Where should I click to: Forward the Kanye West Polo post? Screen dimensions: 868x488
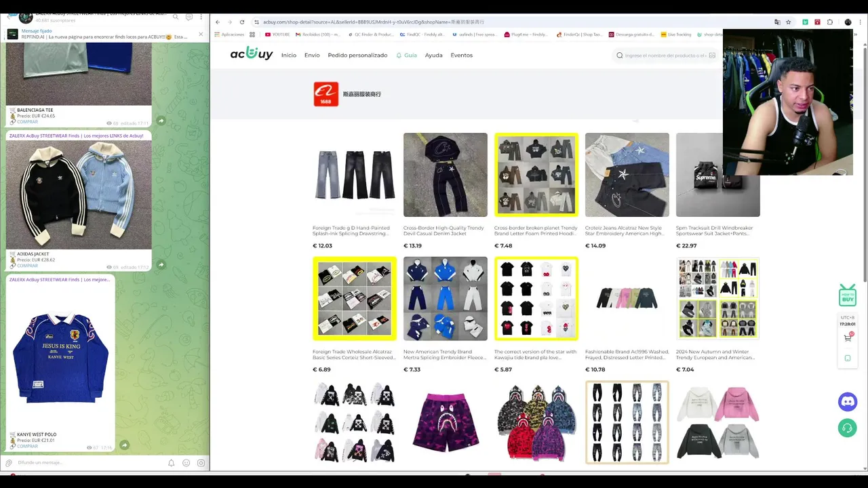click(124, 445)
